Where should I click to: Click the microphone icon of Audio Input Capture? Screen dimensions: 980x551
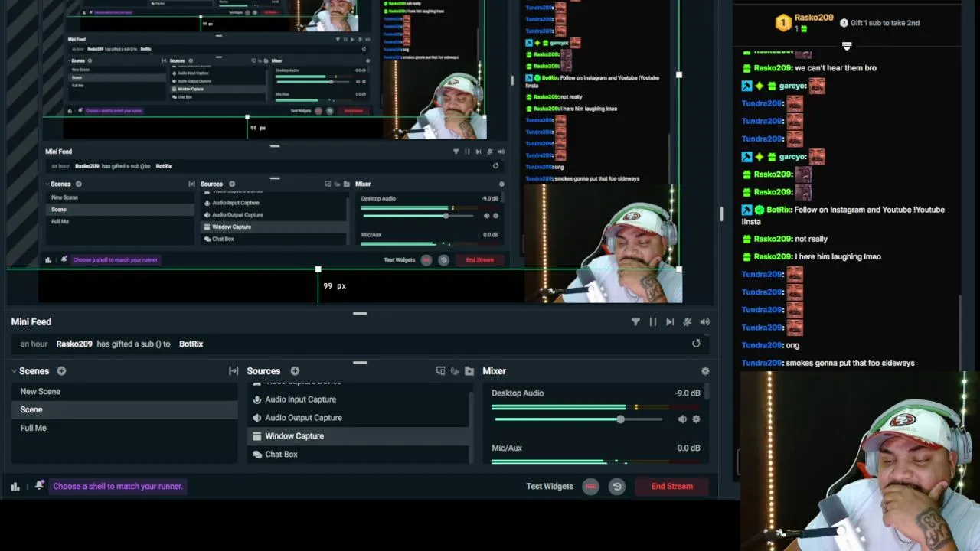tap(257, 399)
